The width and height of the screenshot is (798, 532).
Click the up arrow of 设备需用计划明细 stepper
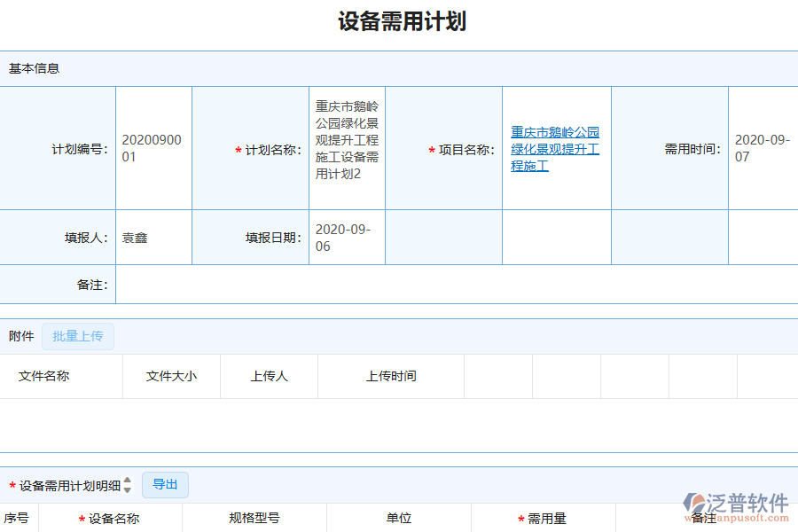click(x=127, y=481)
